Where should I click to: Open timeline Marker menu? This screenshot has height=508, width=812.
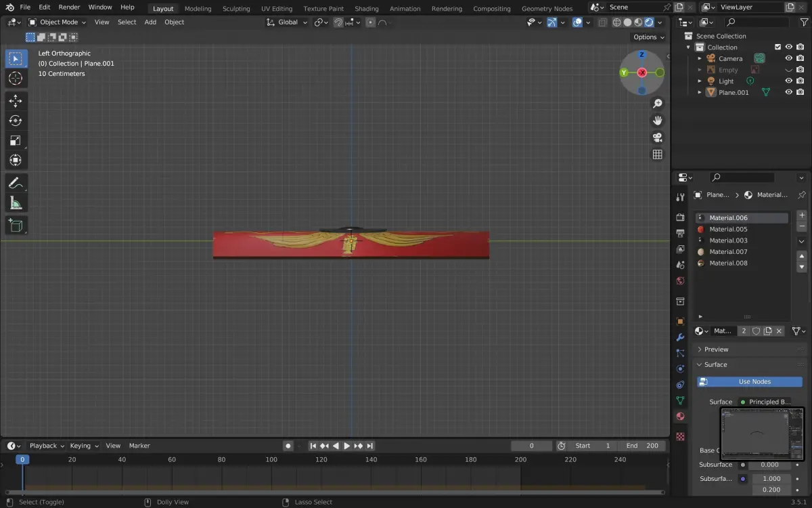click(x=139, y=446)
